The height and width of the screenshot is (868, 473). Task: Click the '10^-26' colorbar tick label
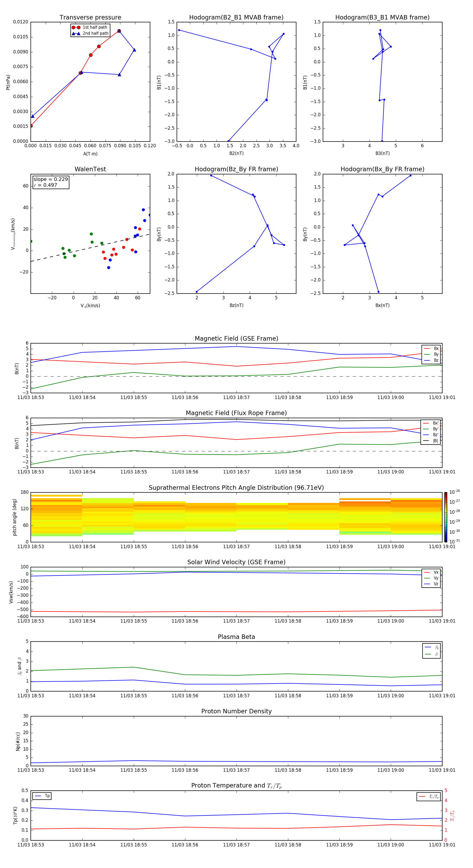click(x=455, y=492)
